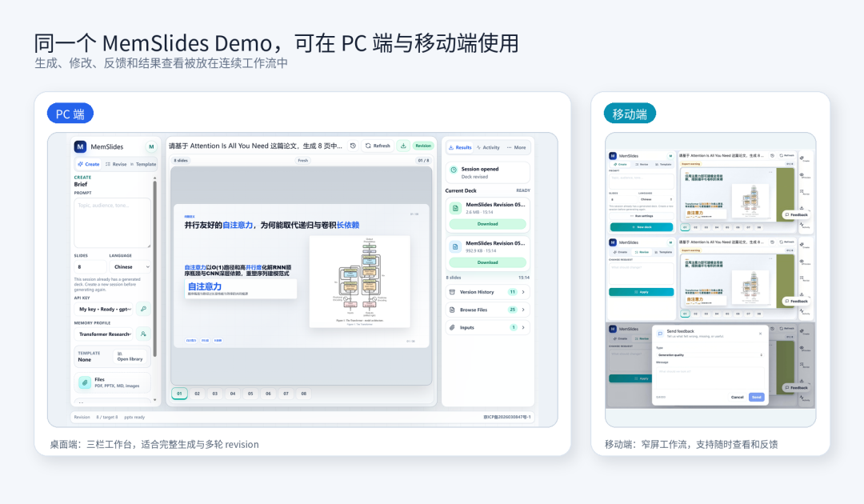The height and width of the screenshot is (504, 864).
Task: Open the Type dropdown showing Generation quality
Action: [x=710, y=354]
